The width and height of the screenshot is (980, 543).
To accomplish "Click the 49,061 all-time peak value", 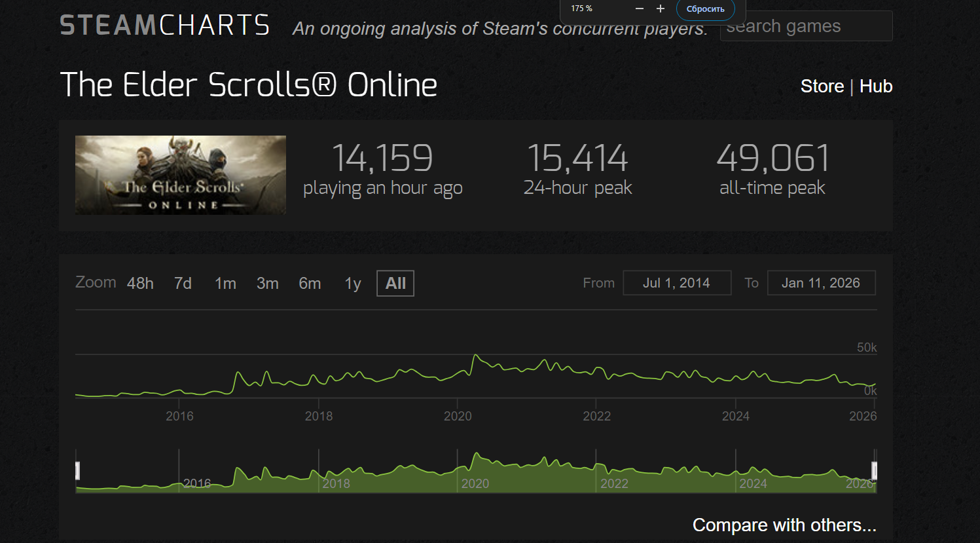I will pos(772,158).
